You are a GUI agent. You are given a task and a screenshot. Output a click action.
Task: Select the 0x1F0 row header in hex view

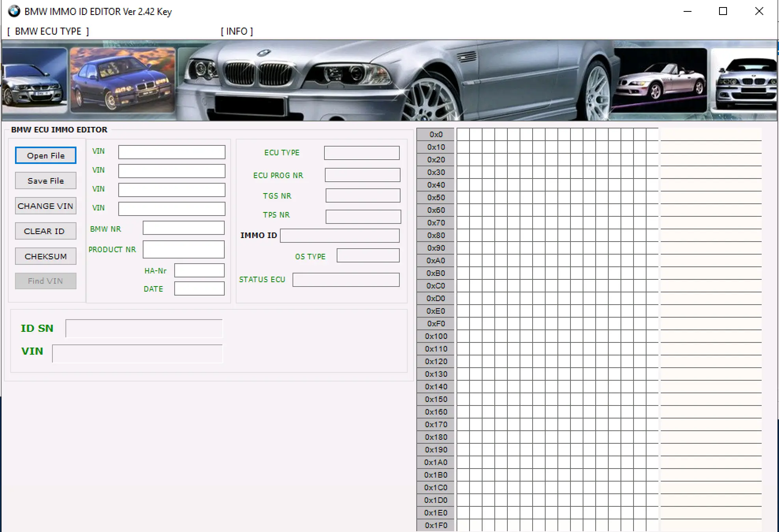(435, 525)
